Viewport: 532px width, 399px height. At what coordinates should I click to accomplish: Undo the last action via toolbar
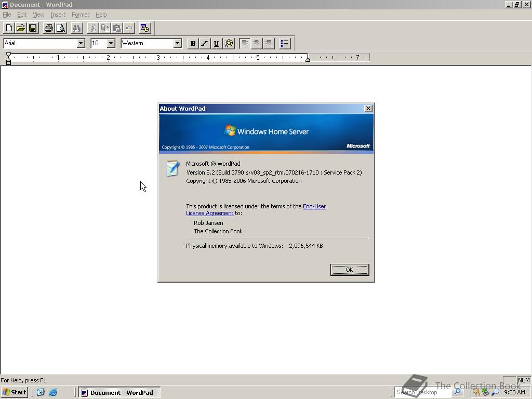(x=129, y=28)
